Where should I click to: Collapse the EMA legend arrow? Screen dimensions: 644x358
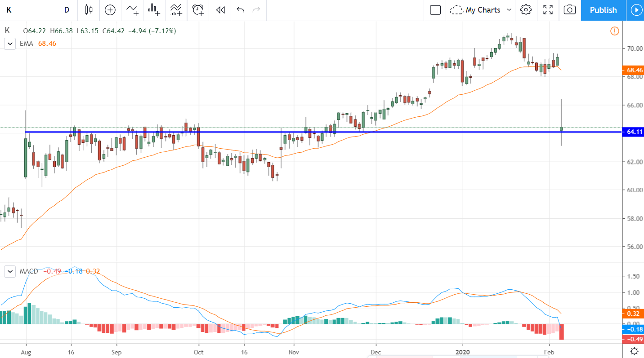coord(9,44)
